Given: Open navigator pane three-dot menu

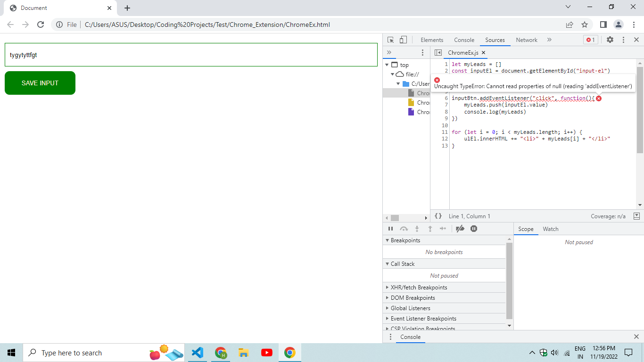Looking at the screenshot, I should tap(422, 52).
